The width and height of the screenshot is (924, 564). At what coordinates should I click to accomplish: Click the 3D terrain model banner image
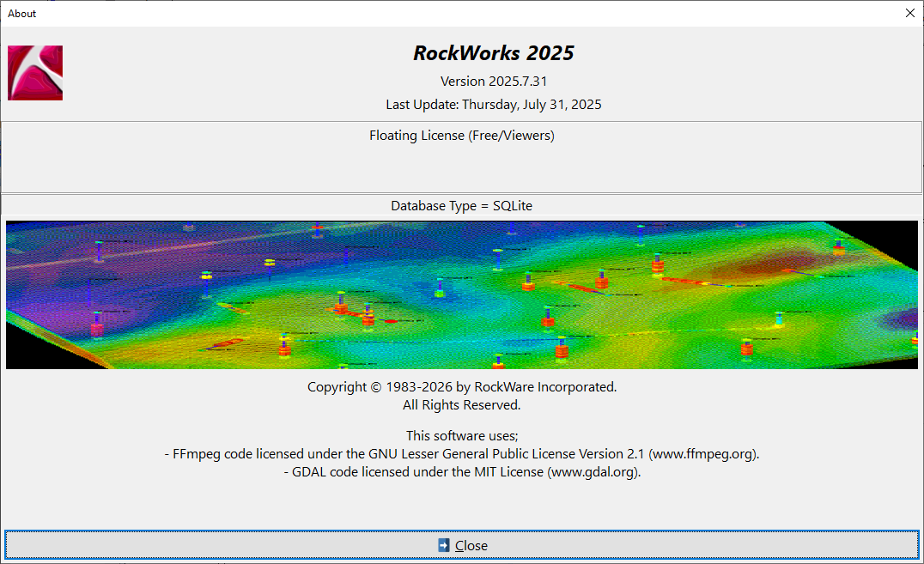coord(462,294)
